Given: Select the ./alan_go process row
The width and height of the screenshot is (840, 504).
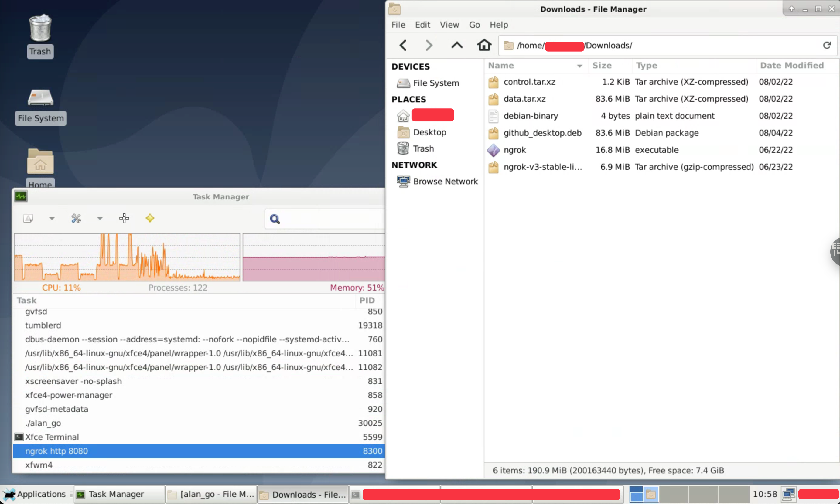Looking at the screenshot, I should pos(43,423).
